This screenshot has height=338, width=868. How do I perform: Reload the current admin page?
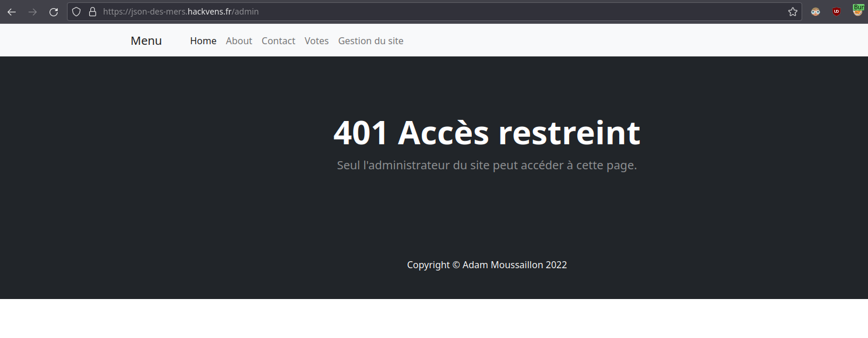[54, 12]
